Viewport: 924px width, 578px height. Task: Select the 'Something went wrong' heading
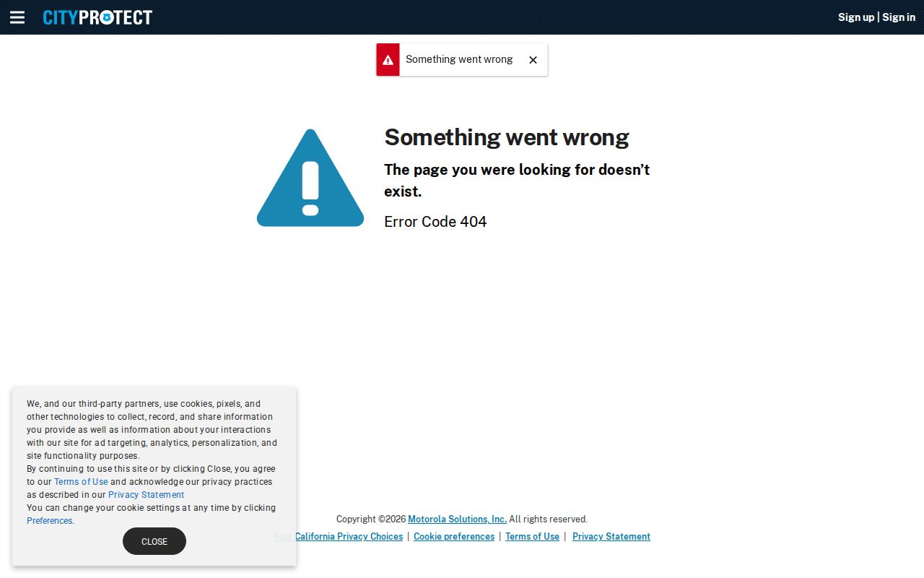point(507,137)
